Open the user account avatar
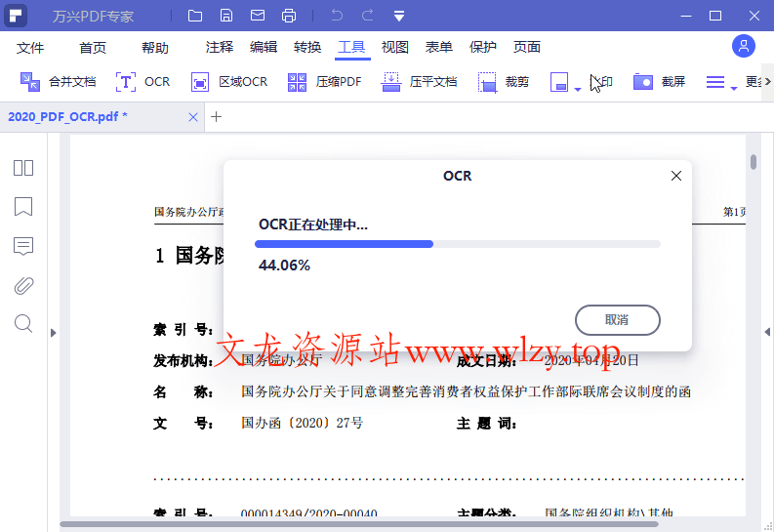774x532 pixels. [x=744, y=47]
